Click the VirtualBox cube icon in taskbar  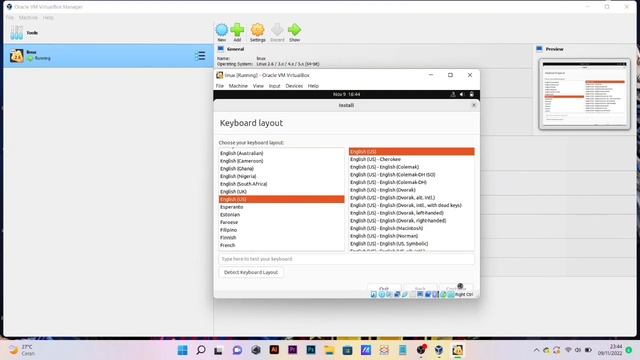tap(439, 350)
